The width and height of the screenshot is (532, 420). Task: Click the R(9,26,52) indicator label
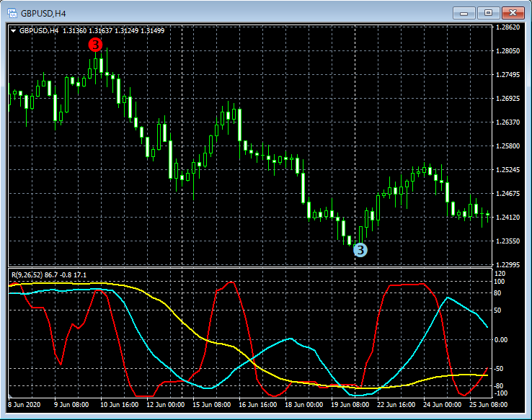pyautogui.click(x=49, y=275)
